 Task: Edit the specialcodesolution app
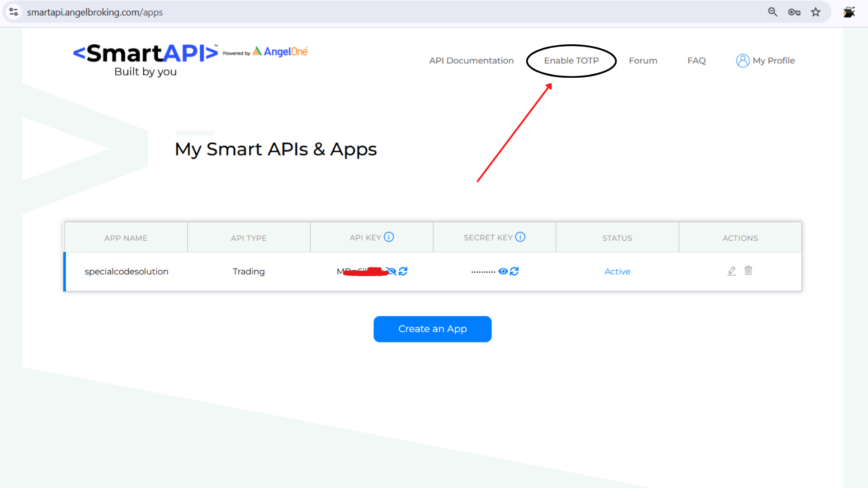[731, 271]
